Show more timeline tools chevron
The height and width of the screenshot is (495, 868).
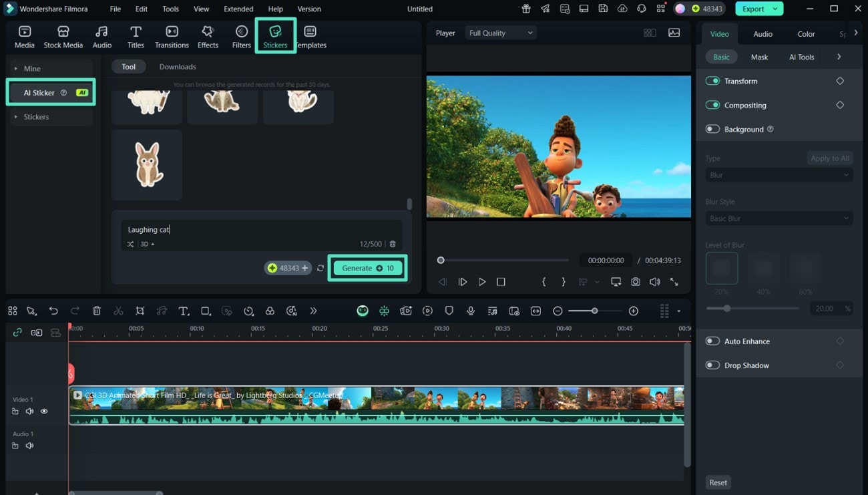tap(313, 311)
